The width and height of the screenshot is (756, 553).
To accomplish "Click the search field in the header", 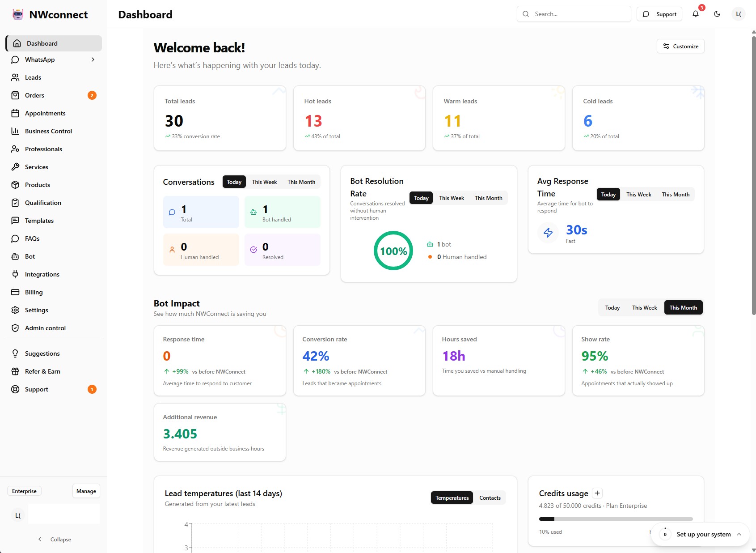I will (574, 14).
